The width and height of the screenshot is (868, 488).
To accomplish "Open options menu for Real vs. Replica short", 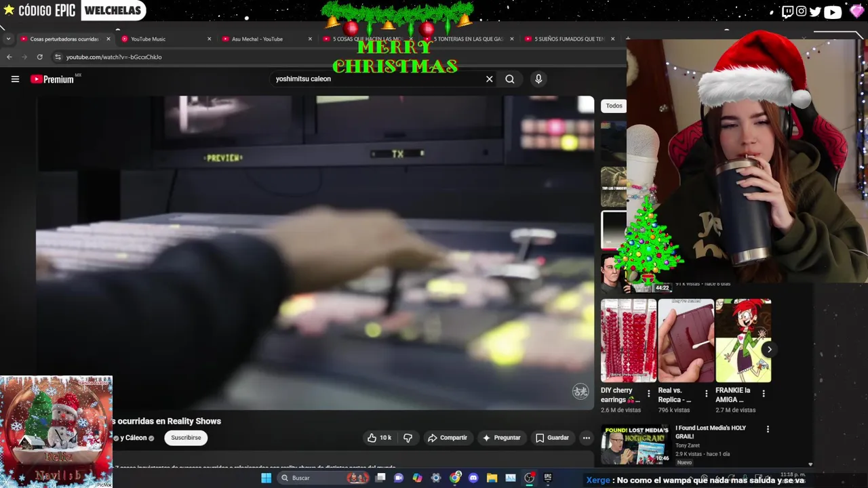I will pyautogui.click(x=707, y=393).
